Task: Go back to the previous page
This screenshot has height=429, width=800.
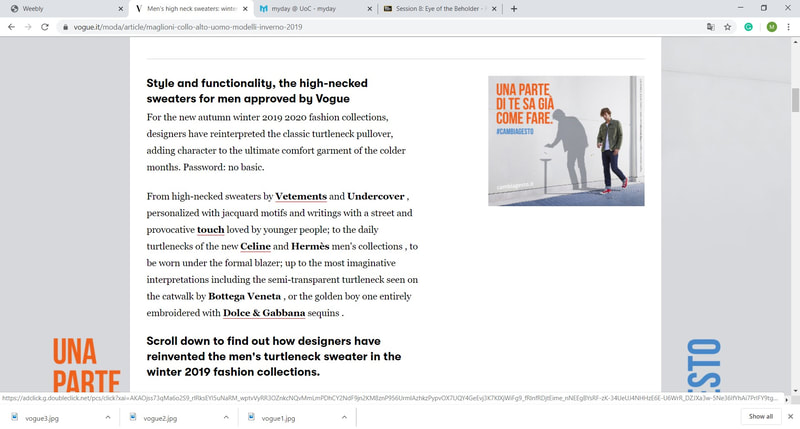Action: tap(11, 27)
